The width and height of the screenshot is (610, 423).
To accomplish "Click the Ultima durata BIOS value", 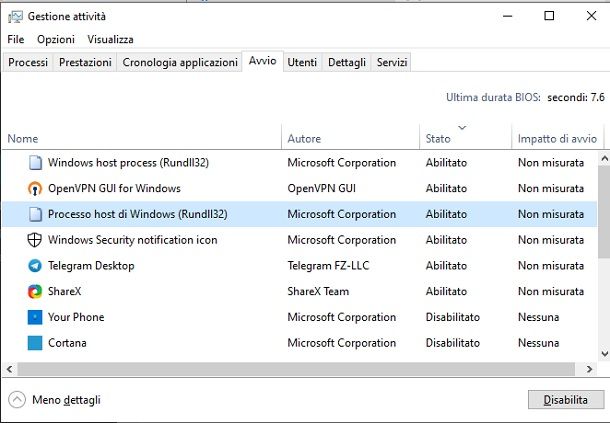I will pyautogui.click(x=576, y=97).
